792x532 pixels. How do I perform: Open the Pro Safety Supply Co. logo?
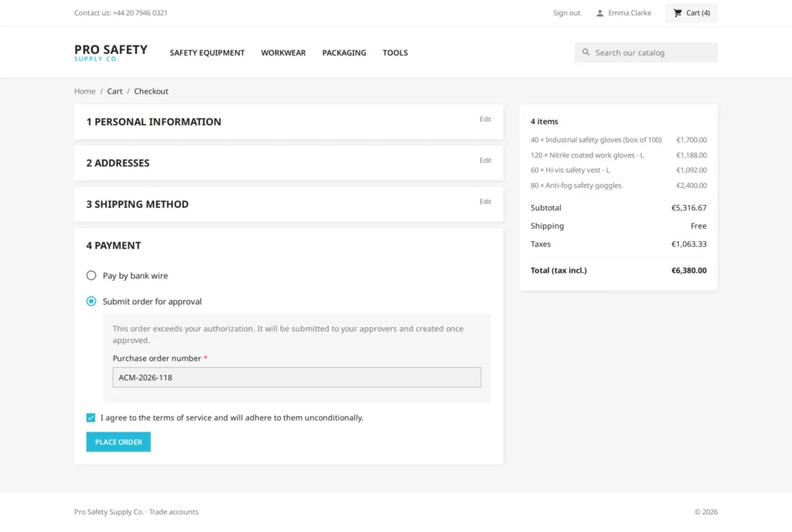click(x=111, y=53)
